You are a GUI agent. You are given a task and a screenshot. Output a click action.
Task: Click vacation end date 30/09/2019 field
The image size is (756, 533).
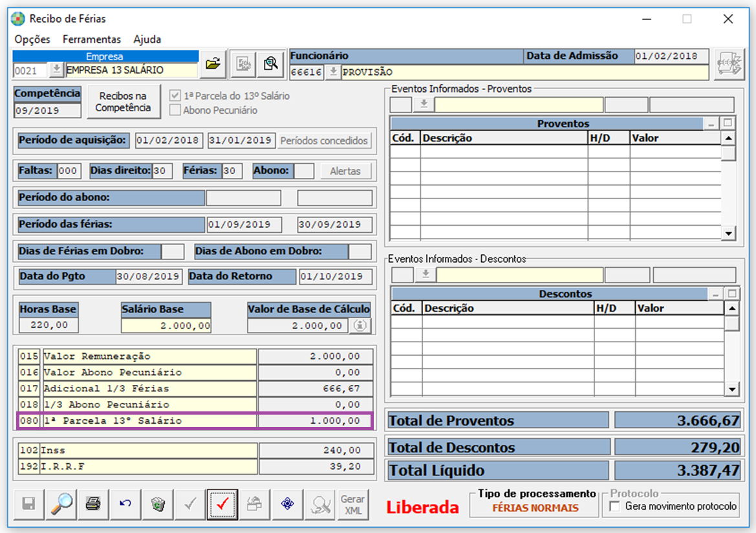click(x=334, y=224)
